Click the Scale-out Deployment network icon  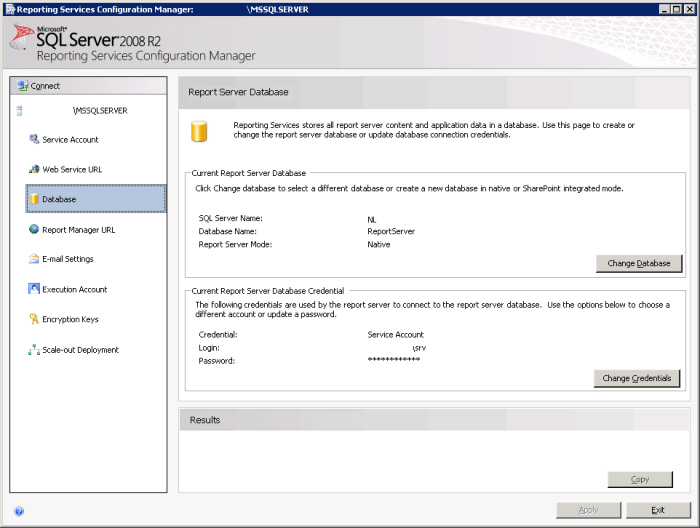(x=34, y=350)
